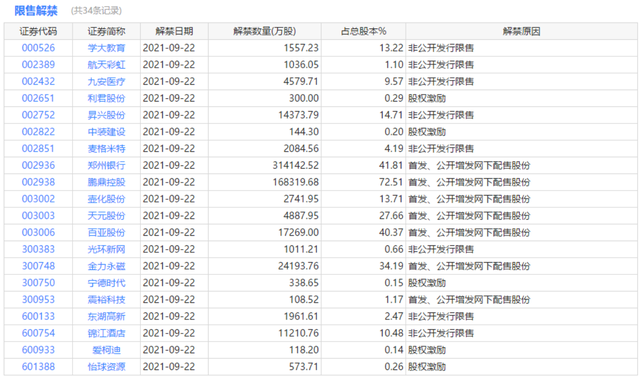Open 金力永磁 stock name link
This screenshot has height=378, width=640.
tap(107, 266)
